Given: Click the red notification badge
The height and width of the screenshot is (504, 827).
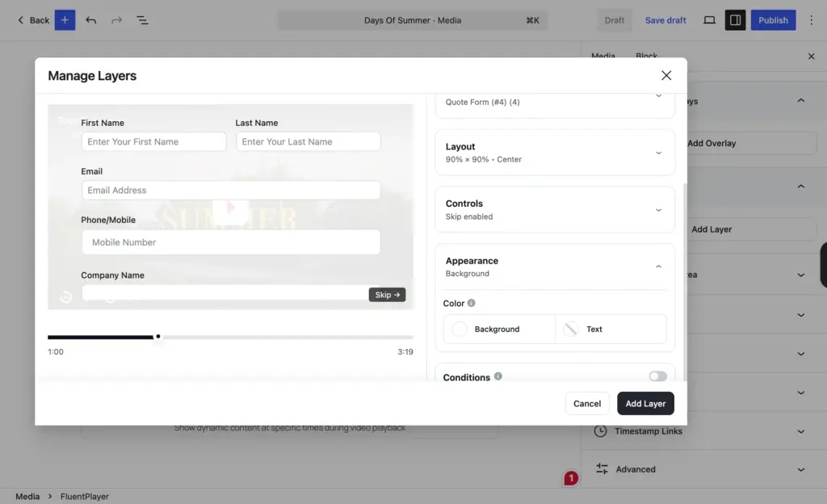Looking at the screenshot, I should pyautogui.click(x=571, y=478).
